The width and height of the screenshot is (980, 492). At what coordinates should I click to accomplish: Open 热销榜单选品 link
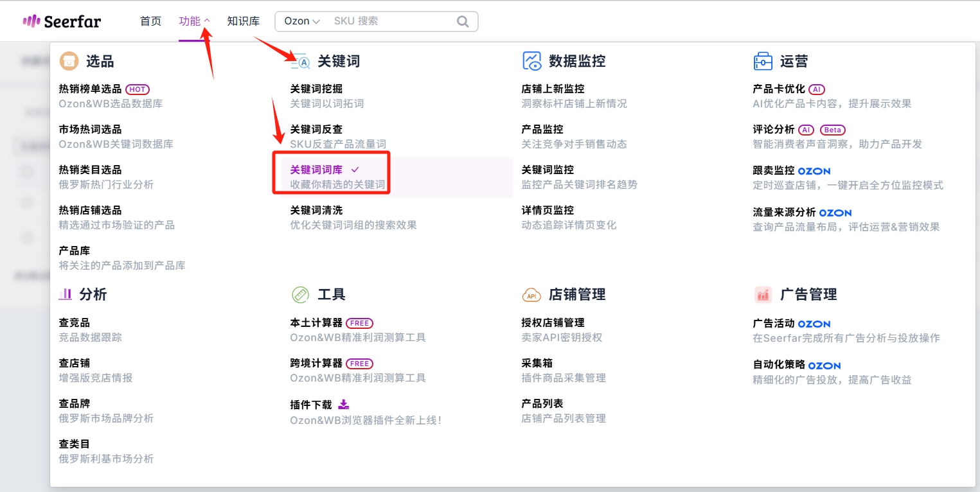click(90, 89)
